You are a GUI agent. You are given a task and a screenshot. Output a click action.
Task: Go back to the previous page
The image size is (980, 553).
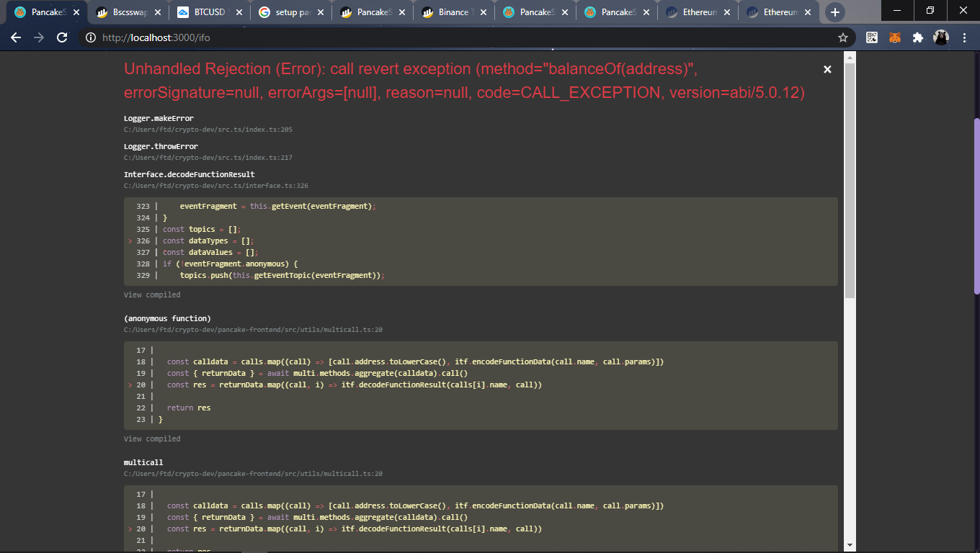coord(16,37)
